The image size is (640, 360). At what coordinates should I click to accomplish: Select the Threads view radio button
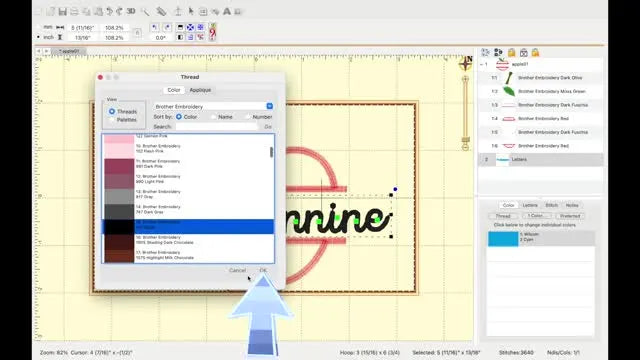(112, 111)
